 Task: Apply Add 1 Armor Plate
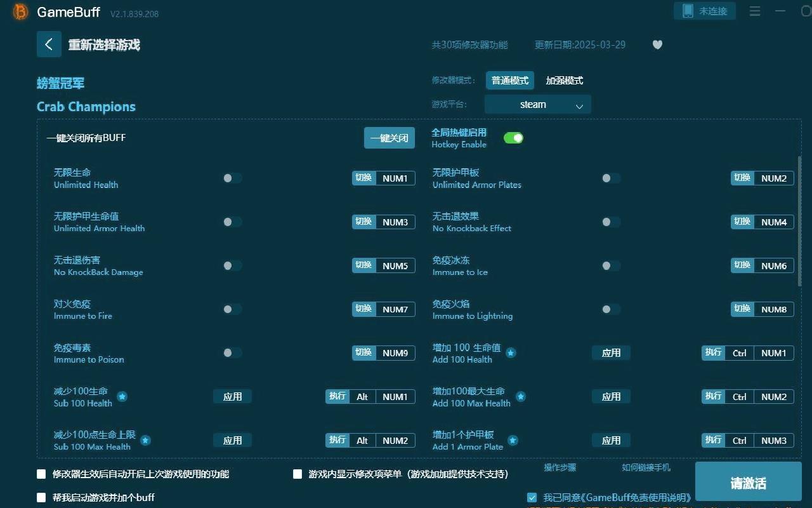tap(611, 440)
